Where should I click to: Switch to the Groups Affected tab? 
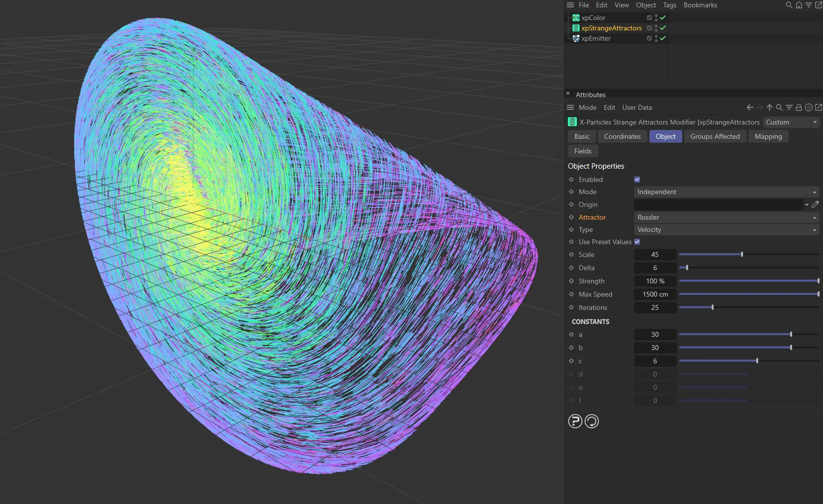pyautogui.click(x=715, y=136)
